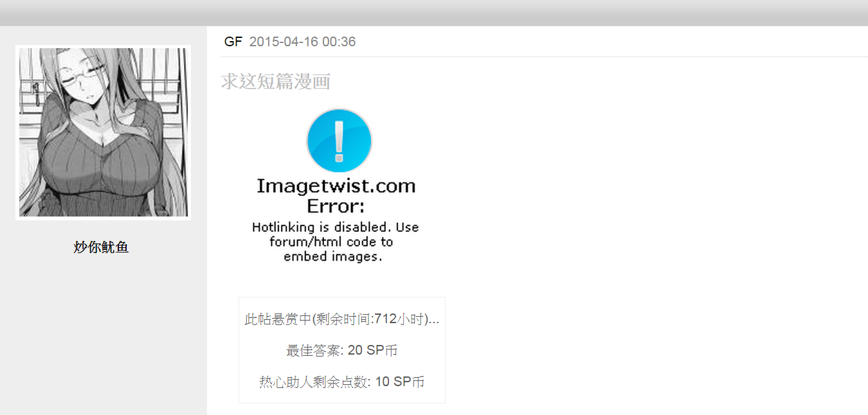Click the Imagetwist.com heading text

click(x=336, y=186)
